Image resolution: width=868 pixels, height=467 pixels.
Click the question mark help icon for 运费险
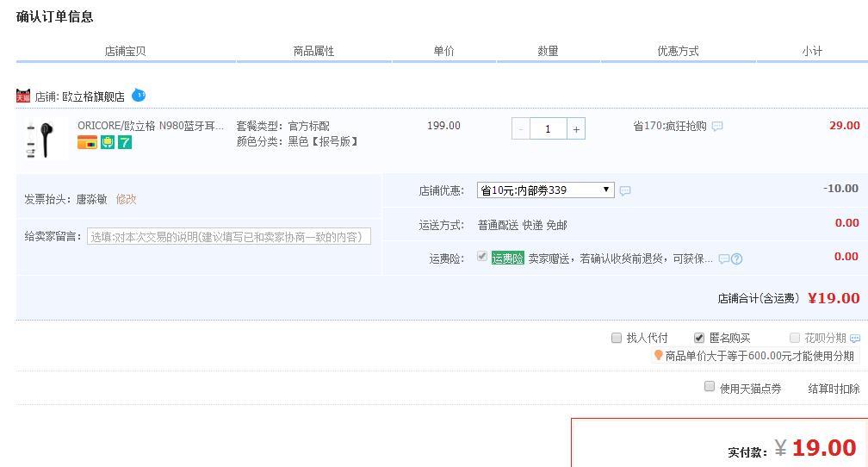(x=736, y=258)
